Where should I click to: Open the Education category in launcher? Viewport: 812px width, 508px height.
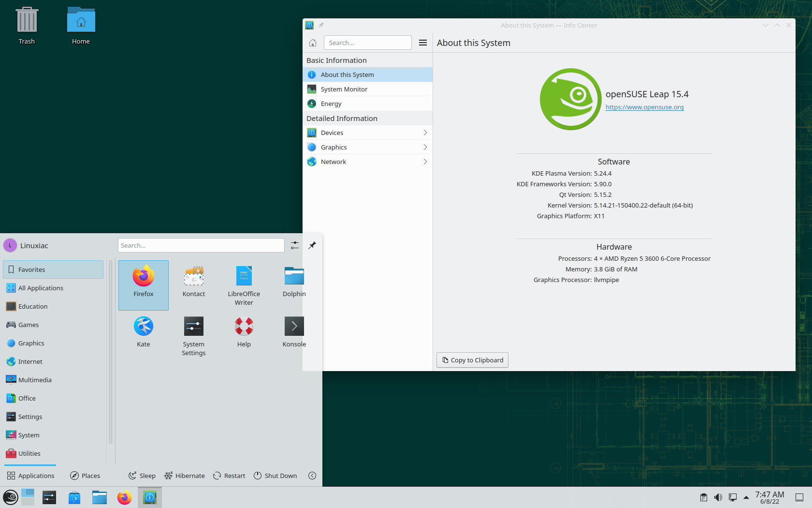[53, 306]
